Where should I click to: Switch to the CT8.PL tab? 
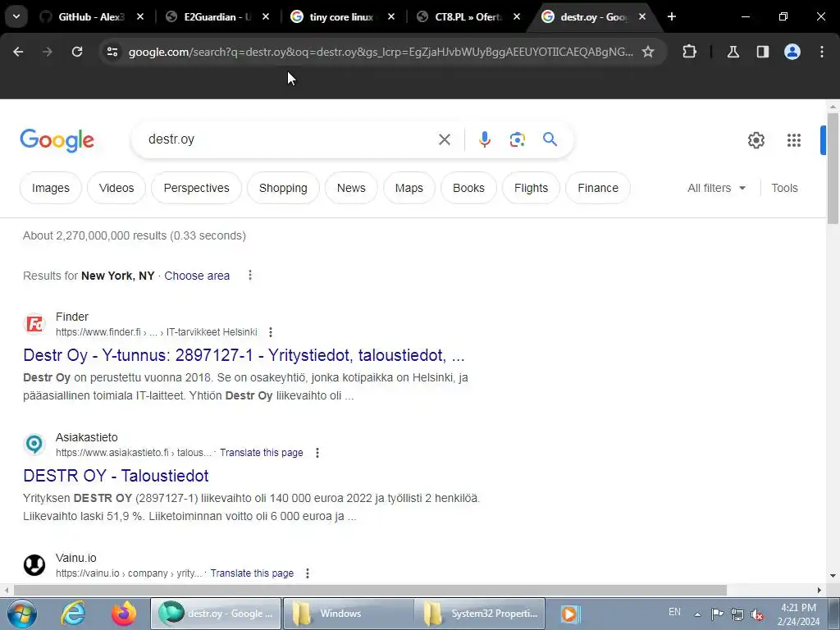pos(467,16)
